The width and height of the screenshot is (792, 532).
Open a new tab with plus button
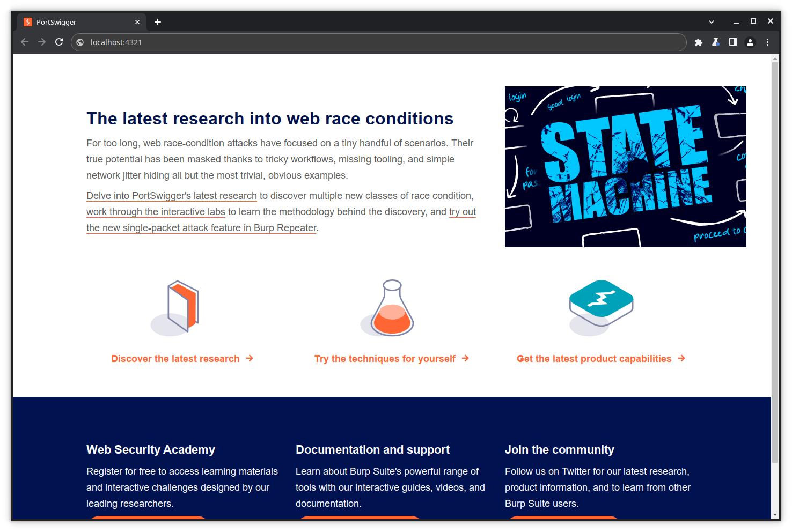tap(158, 22)
